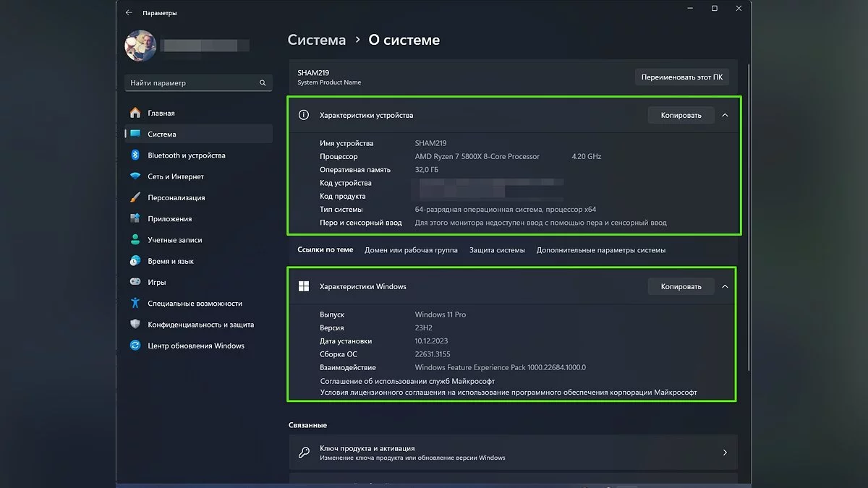Screen dimensions: 868x488
Task: Copy device specs with Копировать button
Action: pos(681,115)
